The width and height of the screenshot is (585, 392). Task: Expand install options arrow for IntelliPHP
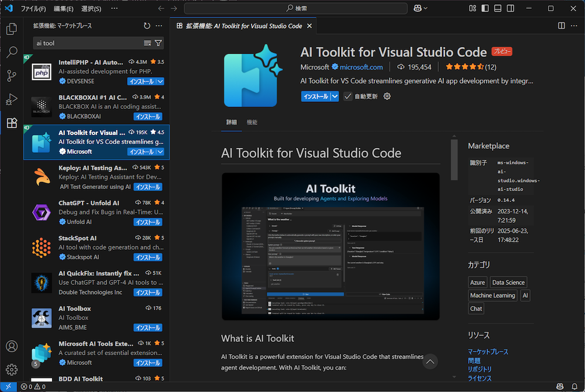[160, 82]
